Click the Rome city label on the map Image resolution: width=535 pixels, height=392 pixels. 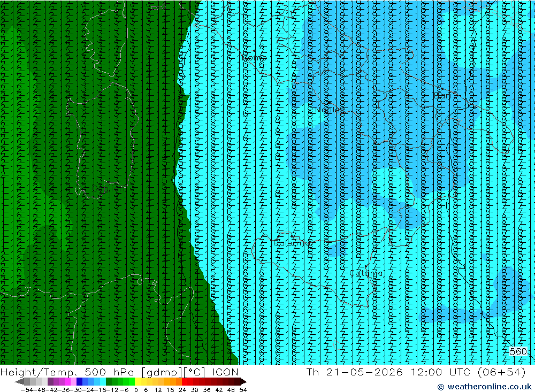(254, 58)
